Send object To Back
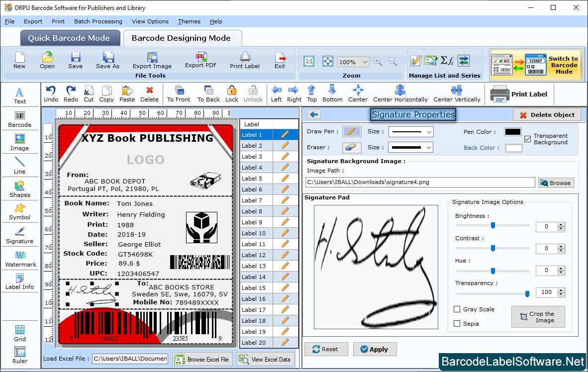 [x=208, y=94]
